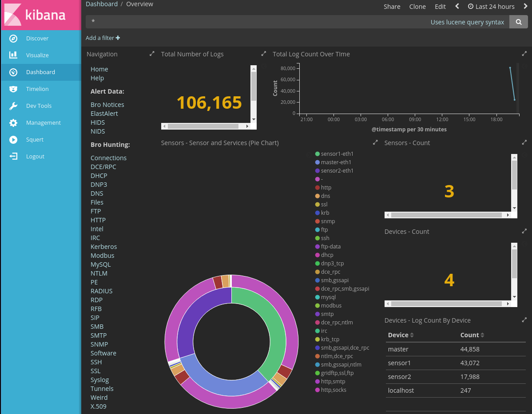Image resolution: width=532 pixels, height=414 pixels.
Task: Click Edit in the top menu
Action: [x=440, y=7]
